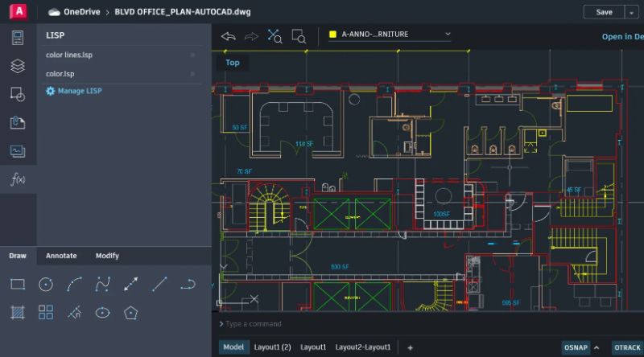Toggle OSNAP object snap
Screen dimensions: 644x357
576,347
